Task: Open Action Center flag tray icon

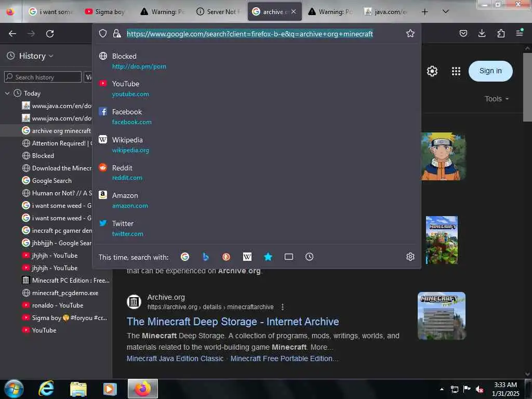Action: click(x=467, y=389)
